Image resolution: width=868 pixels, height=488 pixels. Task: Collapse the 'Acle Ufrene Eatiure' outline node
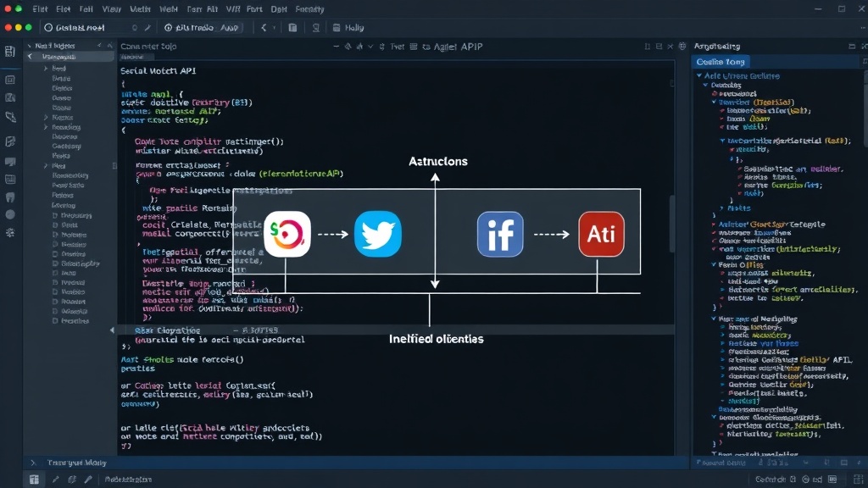[699, 75]
